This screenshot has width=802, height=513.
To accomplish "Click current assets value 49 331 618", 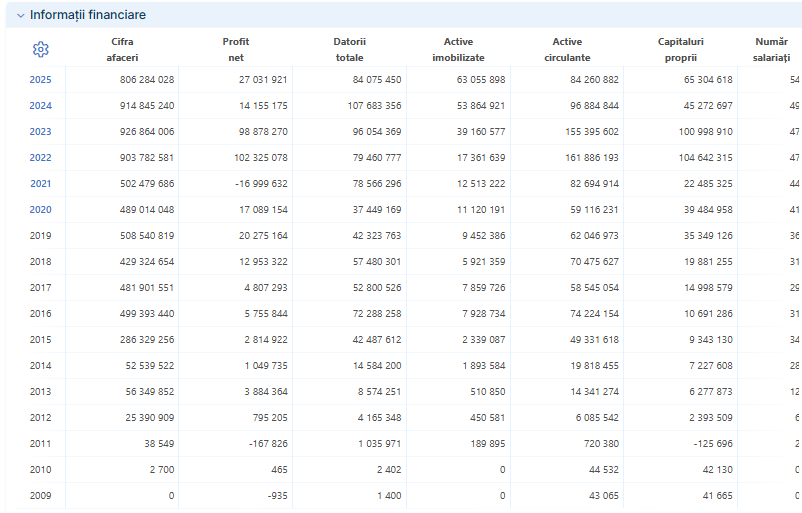I will [x=594, y=340].
